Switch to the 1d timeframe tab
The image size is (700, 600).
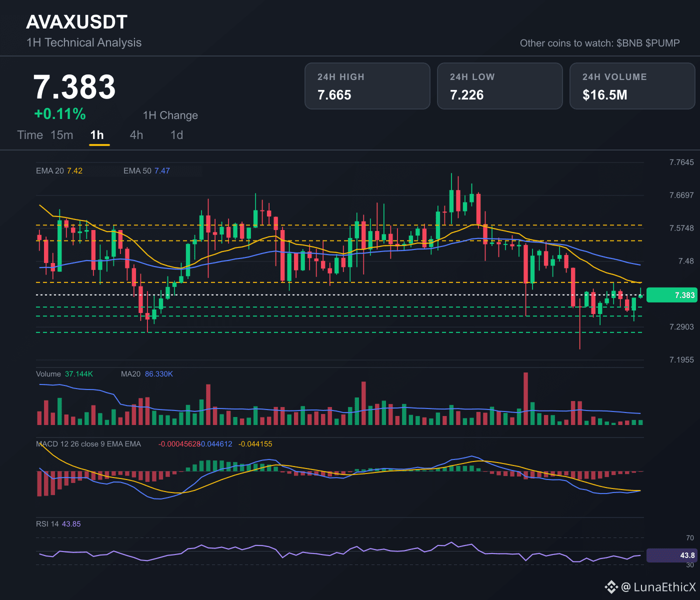(177, 135)
